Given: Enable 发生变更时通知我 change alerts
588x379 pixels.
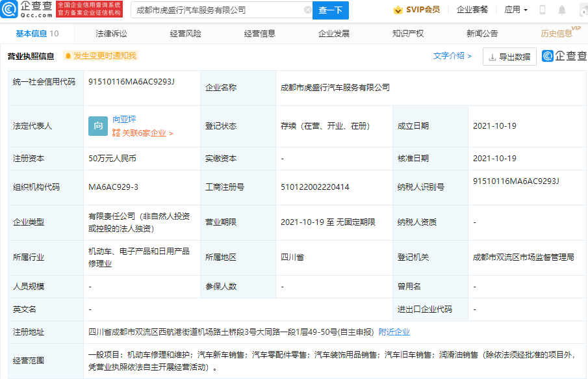Looking at the screenshot, I should click(103, 57).
